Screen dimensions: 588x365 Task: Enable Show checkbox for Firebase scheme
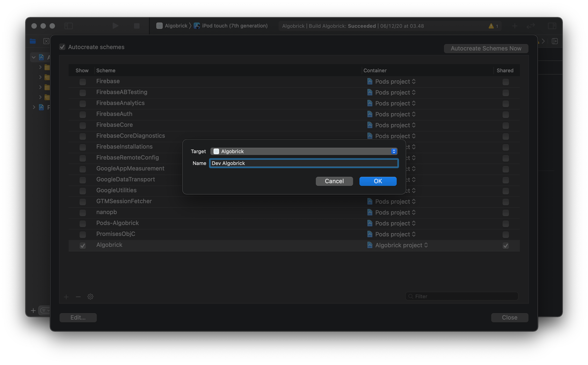(82, 82)
